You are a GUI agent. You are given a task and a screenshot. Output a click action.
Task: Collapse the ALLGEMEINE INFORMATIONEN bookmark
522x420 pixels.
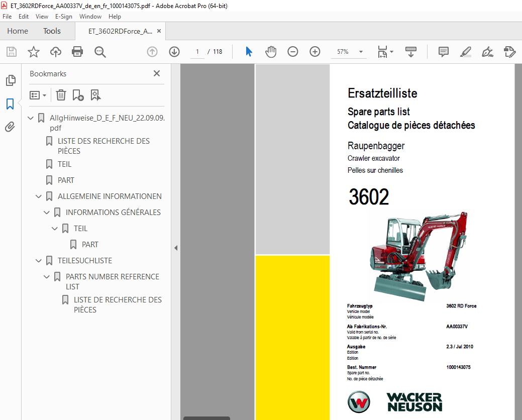(39, 196)
